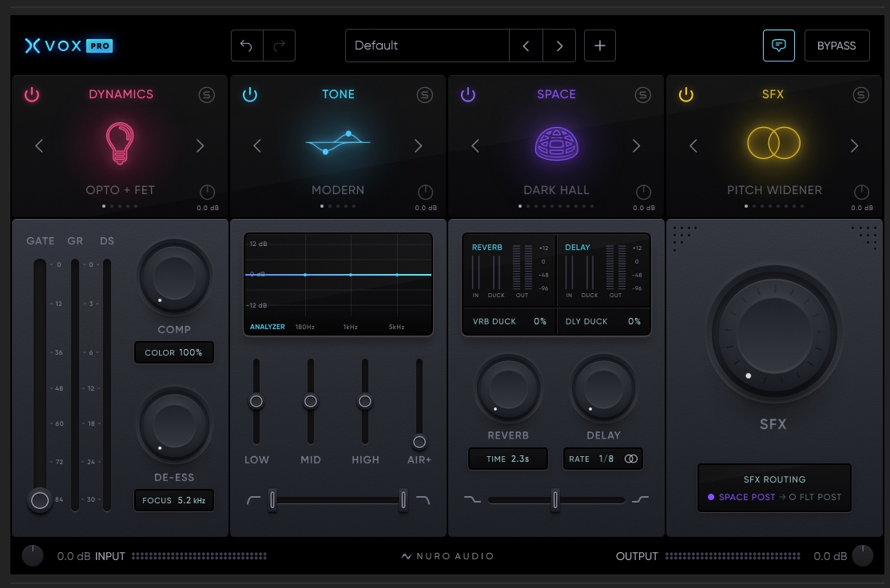
Task: Click the REVERB knob
Action: [x=508, y=389]
